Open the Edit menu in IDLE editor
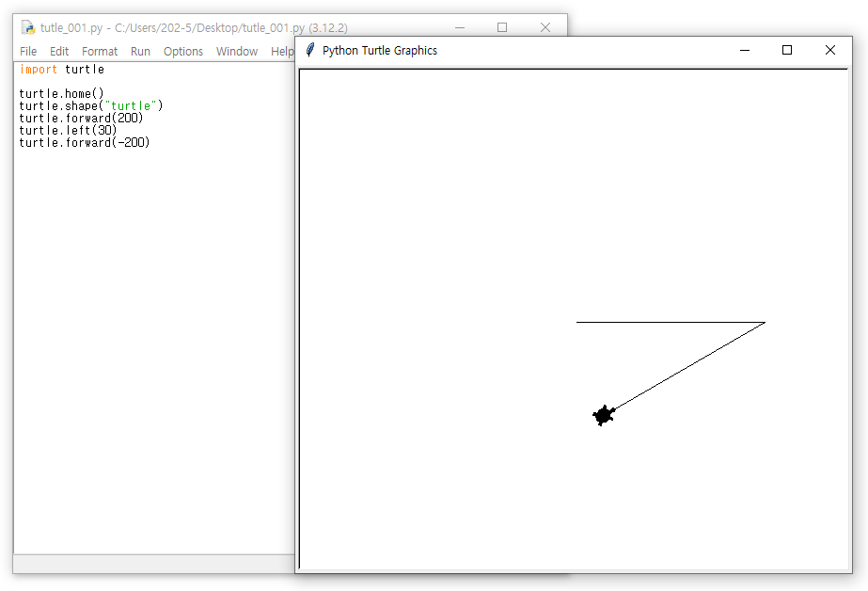The width and height of the screenshot is (868, 591). tap(59, 52)
